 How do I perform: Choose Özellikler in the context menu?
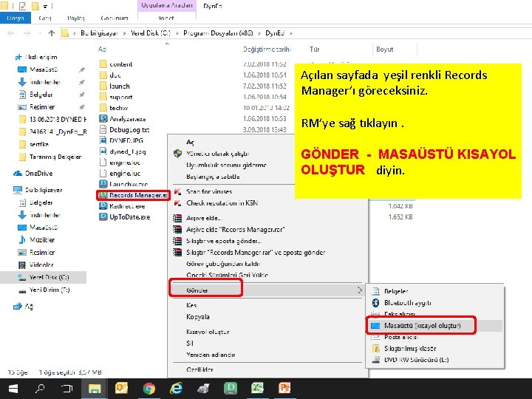point(199,369)
